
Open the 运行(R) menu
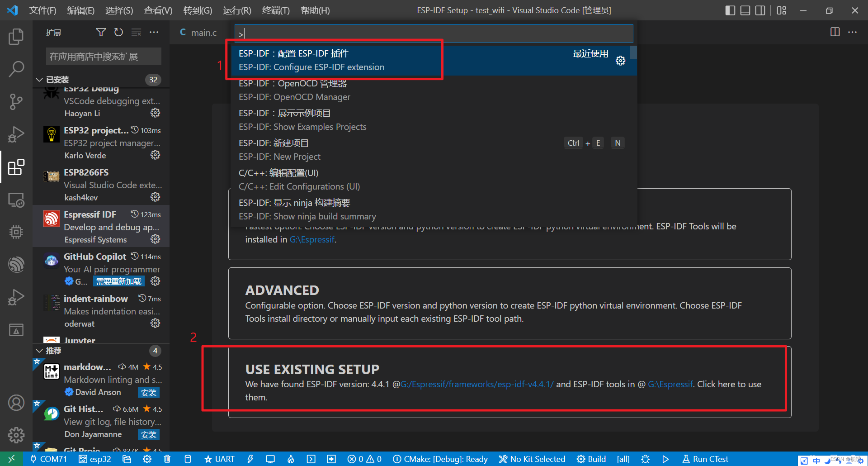pyautogui.click(x=237, y=10)
